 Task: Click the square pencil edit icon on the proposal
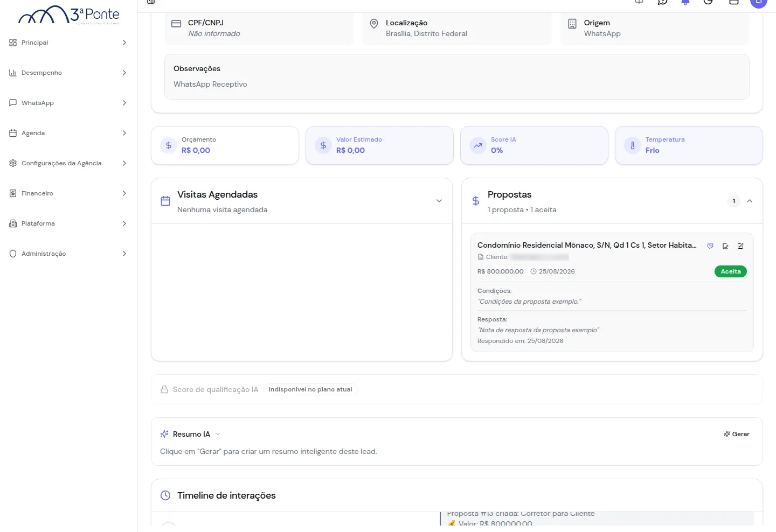[x=740, y=246]
